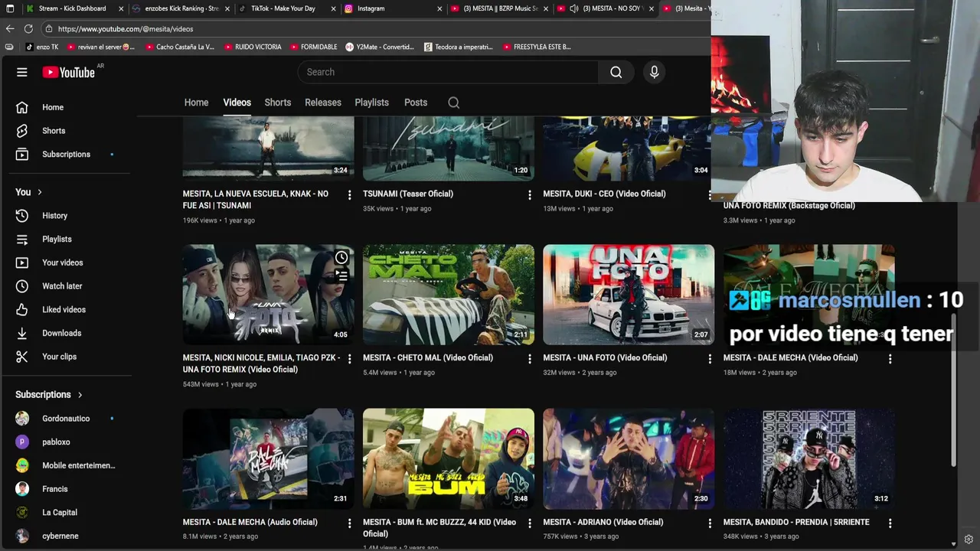This screenshot has height=551, width=980.
Task: Add UNA FOTO REMIX to Watch later
Action: (x=341, y=257)
